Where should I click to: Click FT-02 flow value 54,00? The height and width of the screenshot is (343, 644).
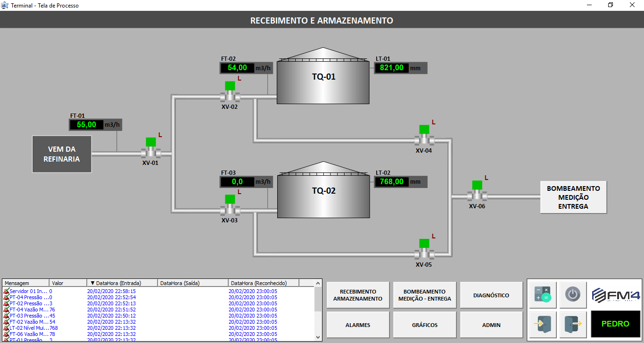tap(237, 68)
